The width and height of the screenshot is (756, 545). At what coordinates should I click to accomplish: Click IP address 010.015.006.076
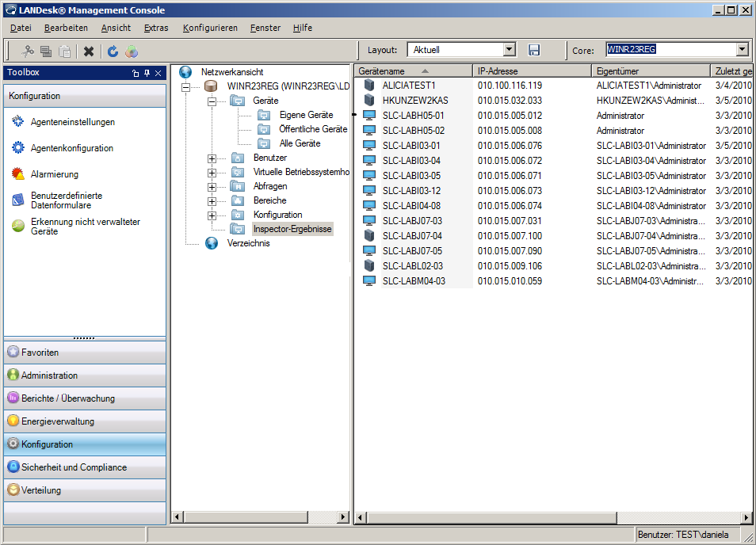point(510,146)
